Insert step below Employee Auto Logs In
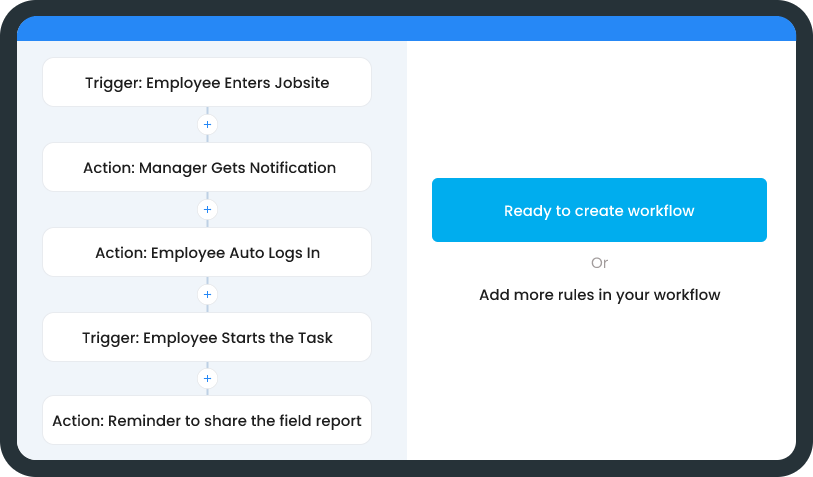Image resolution: width=813 pixels, height=477 pixels. coord(207,295)
